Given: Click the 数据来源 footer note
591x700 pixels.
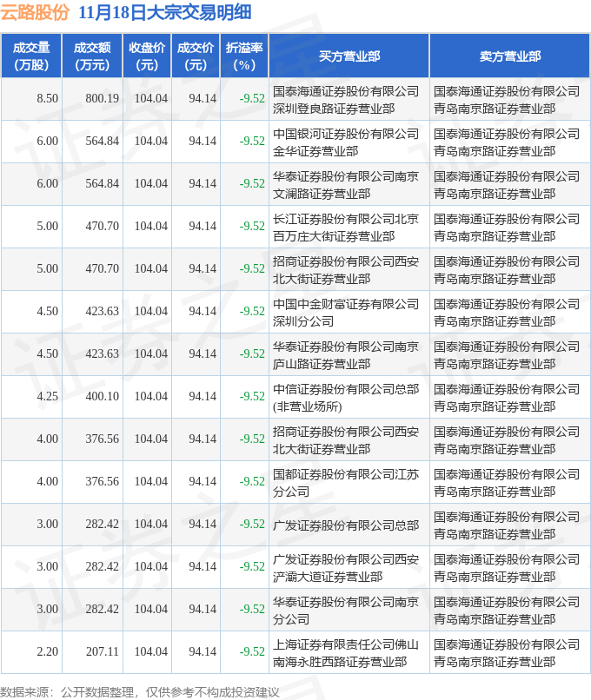Looking at the screenshot, I should (x=140, y=692).
